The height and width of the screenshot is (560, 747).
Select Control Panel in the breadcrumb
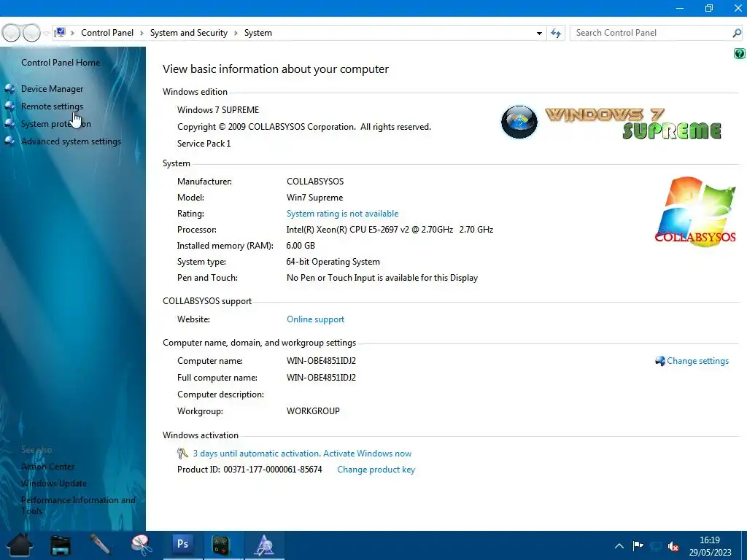tap(107, 33)
